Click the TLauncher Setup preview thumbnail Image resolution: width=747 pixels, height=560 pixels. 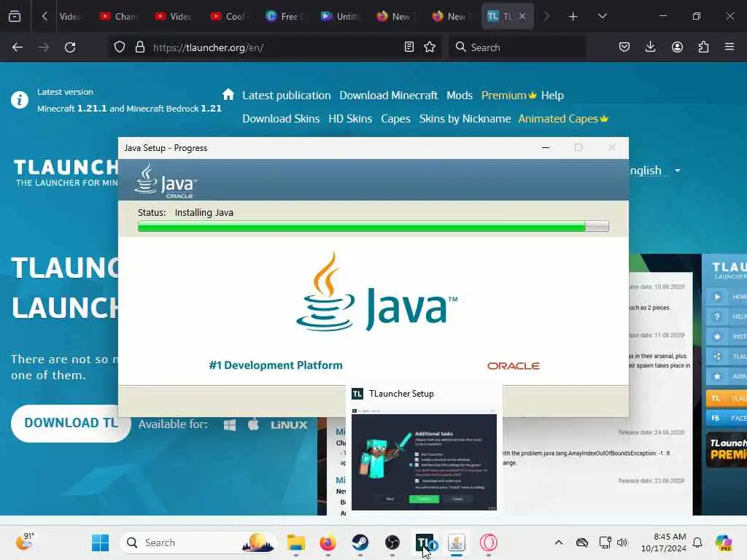(424, 461)
